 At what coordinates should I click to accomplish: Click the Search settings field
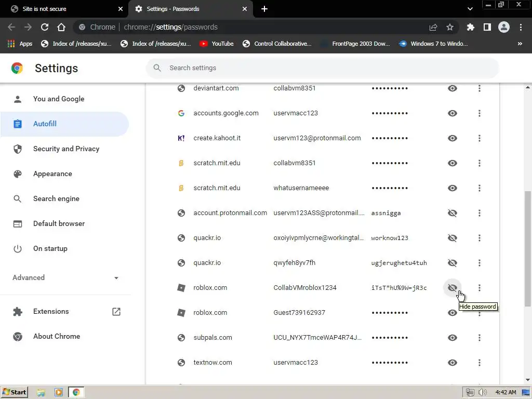click(x=322, y=68)
